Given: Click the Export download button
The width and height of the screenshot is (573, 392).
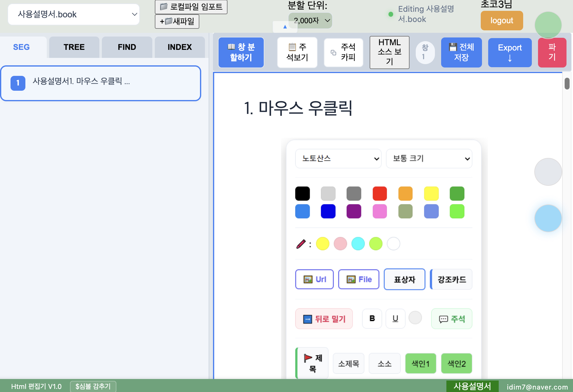Looking at the screenshot, I should (x=509, y=52).
